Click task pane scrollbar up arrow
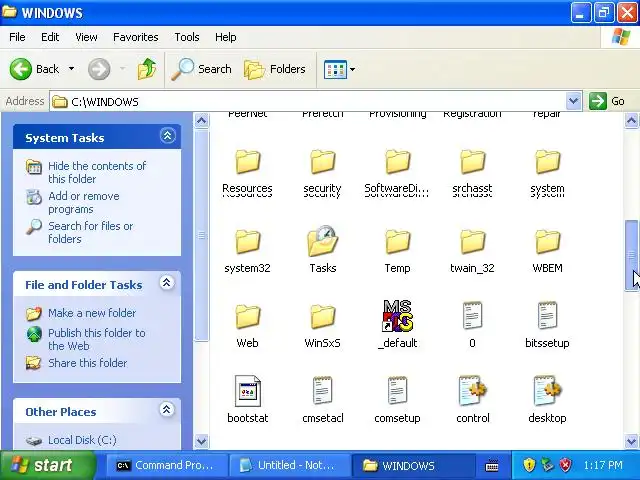 (201, 121)
